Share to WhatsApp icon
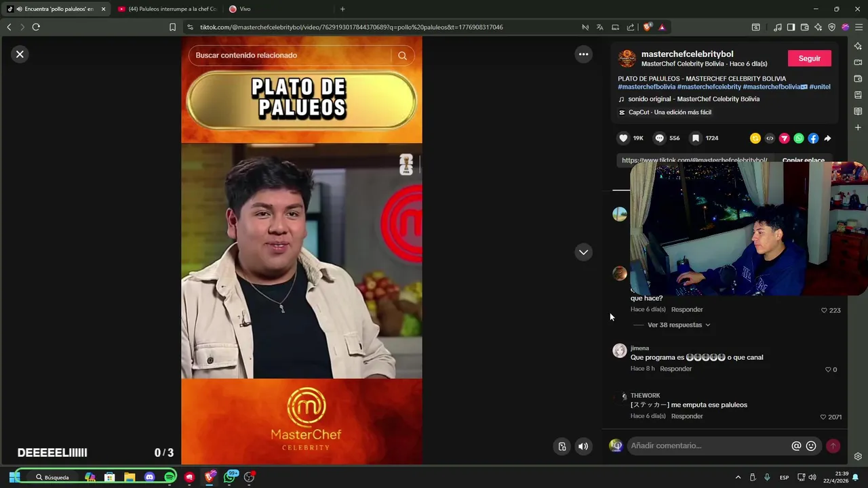 point(799,138)
